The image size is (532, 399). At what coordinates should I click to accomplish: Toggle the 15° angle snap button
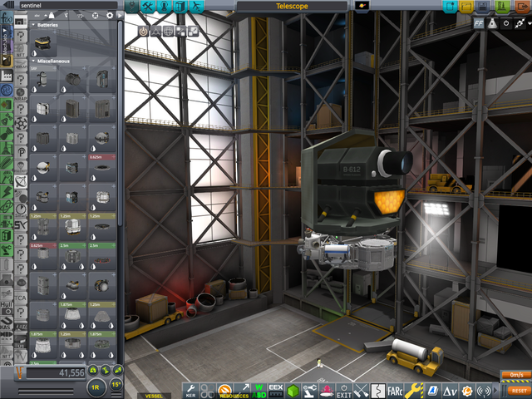tap(117, 387)
